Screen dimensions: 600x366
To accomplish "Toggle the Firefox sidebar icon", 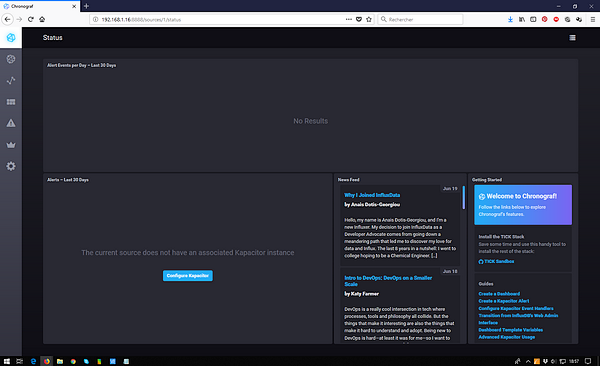I will 533,19.
